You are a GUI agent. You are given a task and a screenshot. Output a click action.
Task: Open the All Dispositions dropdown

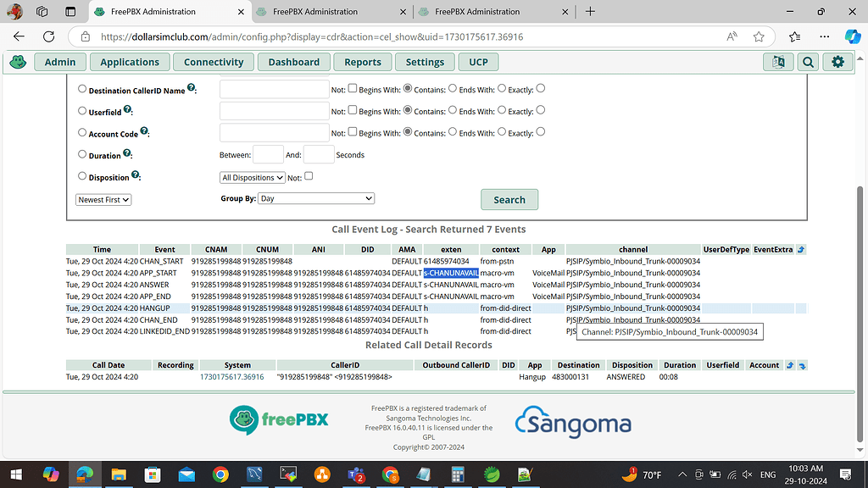click(252, 176)
